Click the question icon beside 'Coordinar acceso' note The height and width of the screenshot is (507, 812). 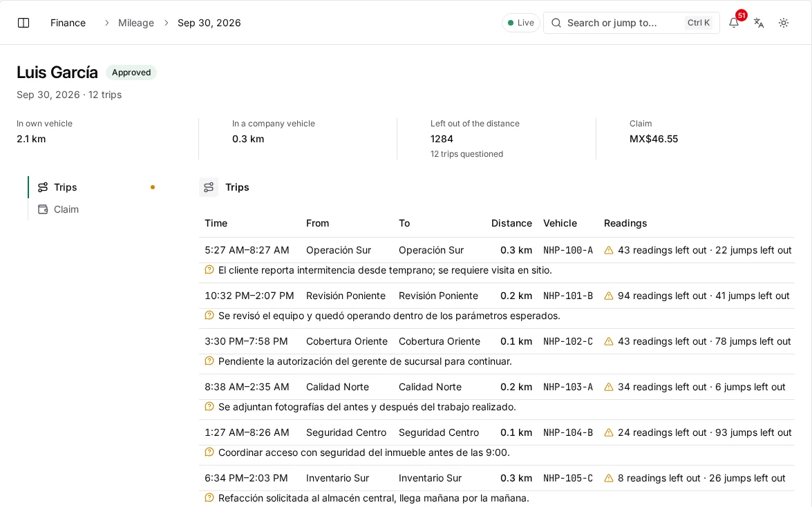209,452
